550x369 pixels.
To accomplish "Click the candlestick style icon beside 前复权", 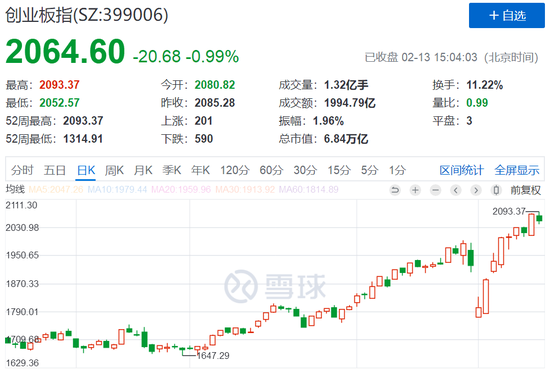I will point(496,190).
